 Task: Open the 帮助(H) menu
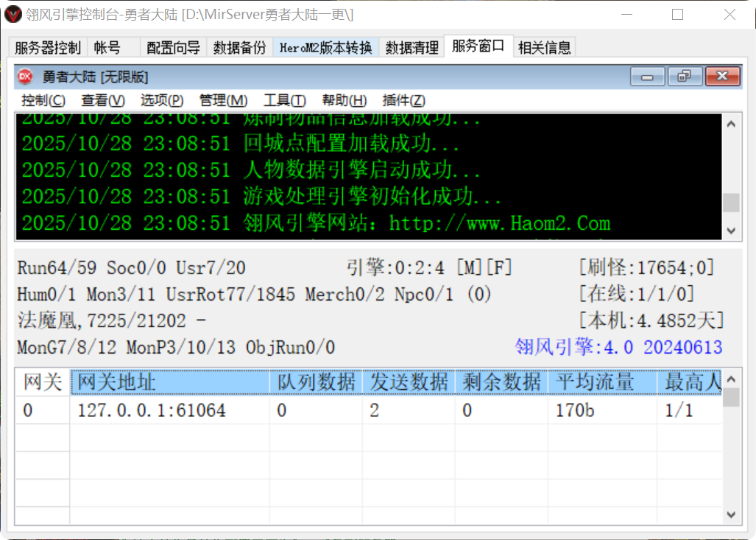[343, 100]
